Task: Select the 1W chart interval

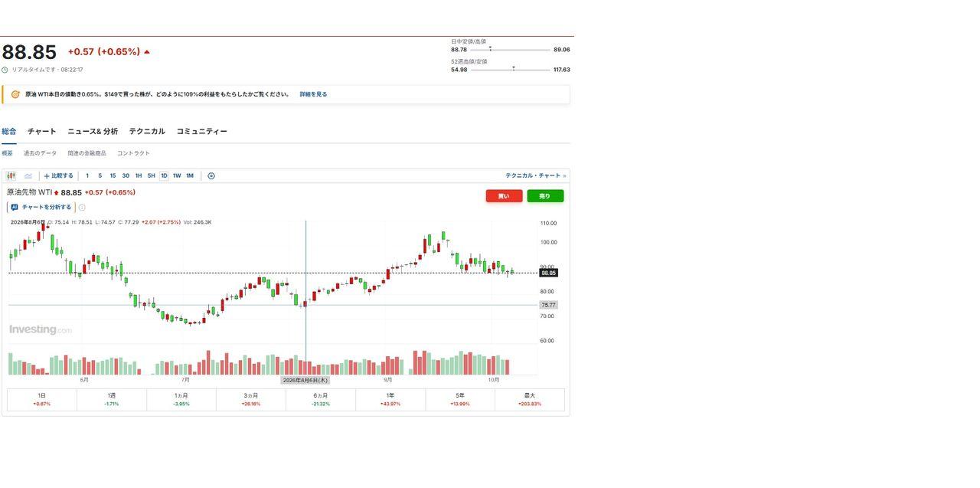Action: tap(177, 176)
